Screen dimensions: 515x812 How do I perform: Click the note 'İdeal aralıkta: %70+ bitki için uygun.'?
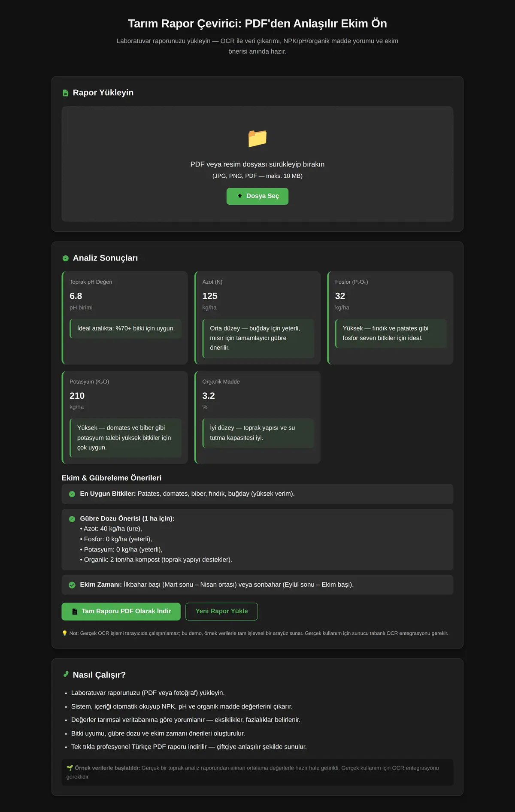pos(126,329)
